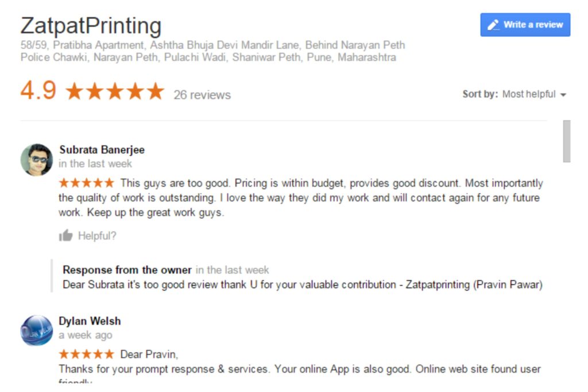Click the ZatpatPrinting business title
Viewport: 588px width, 392px height.
(x=91, y=26)
